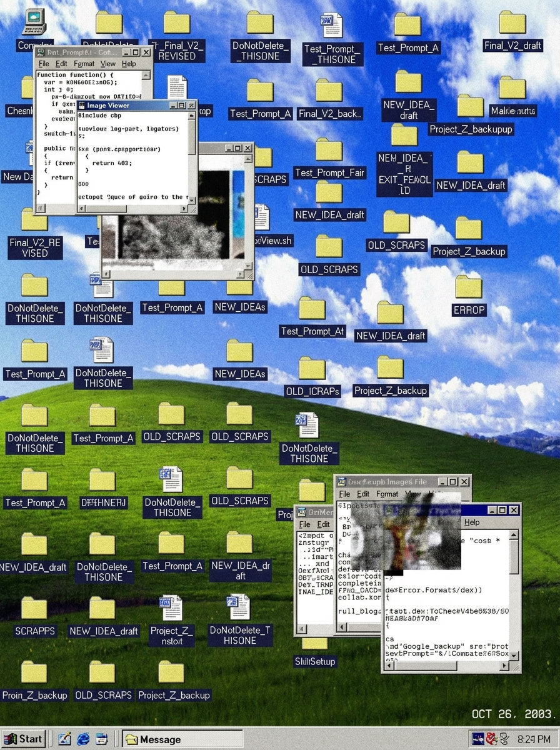Viewport: 560px width, 750px height.
Task: Open View menu in top-left code editor
Action: click(108, 64)
